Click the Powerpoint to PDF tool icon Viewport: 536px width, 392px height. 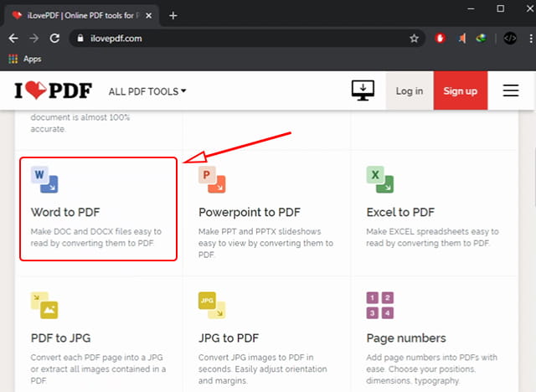click(212, 180)
